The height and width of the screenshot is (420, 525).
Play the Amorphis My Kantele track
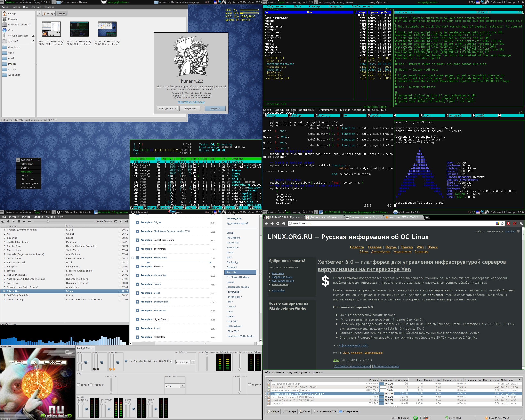(137, 337)
